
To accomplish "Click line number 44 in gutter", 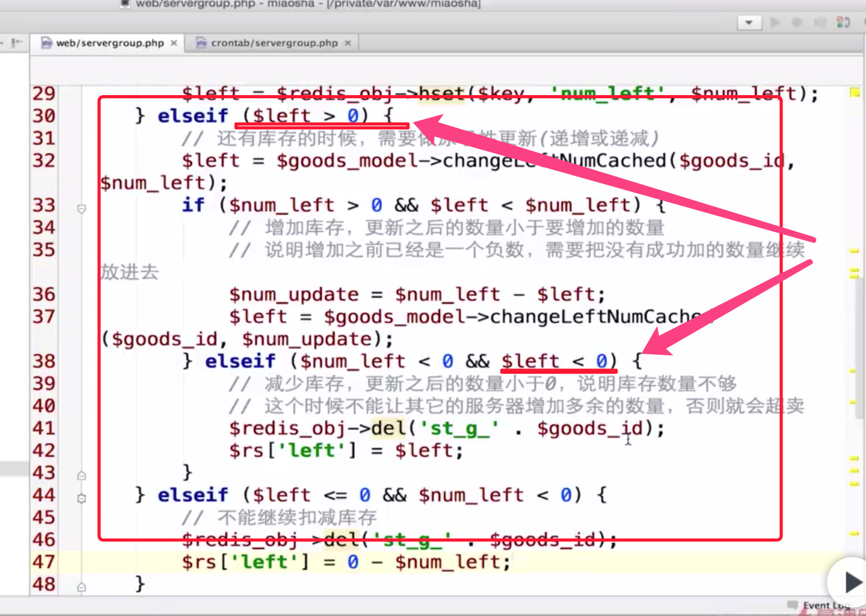I will 44,495.
